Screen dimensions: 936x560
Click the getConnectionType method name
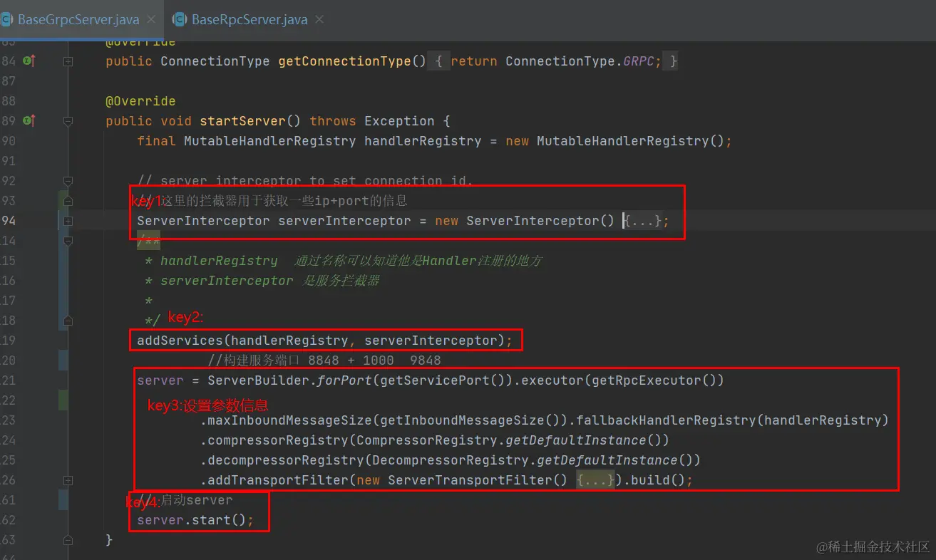click(344, 61)
